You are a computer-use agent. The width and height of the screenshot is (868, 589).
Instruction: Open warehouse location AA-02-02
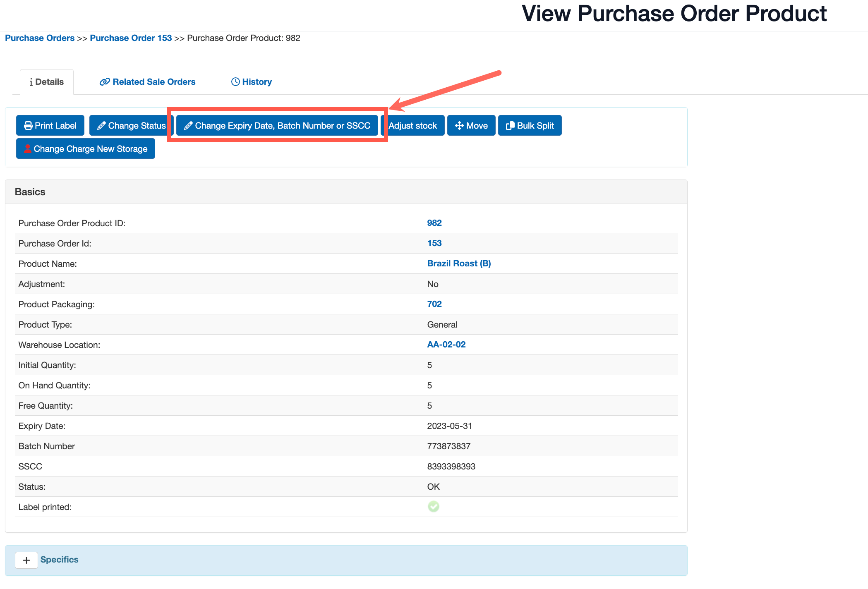click(x=446, y=344)
